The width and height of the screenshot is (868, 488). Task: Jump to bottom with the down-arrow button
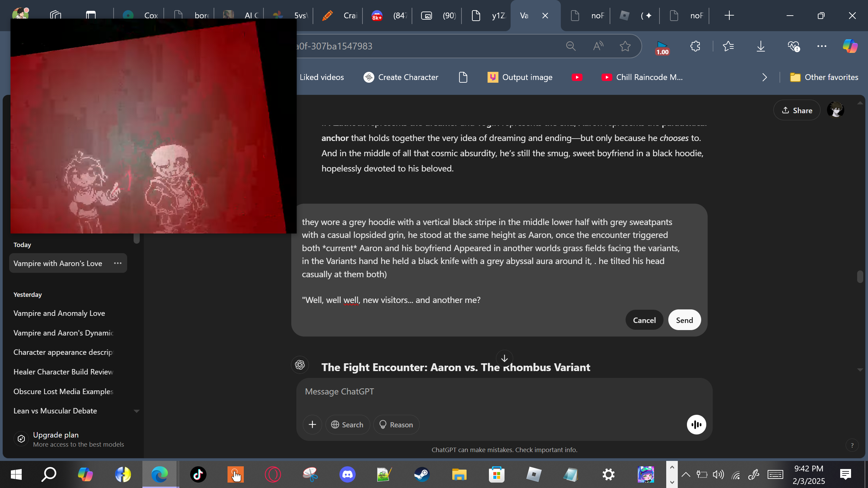505,358
